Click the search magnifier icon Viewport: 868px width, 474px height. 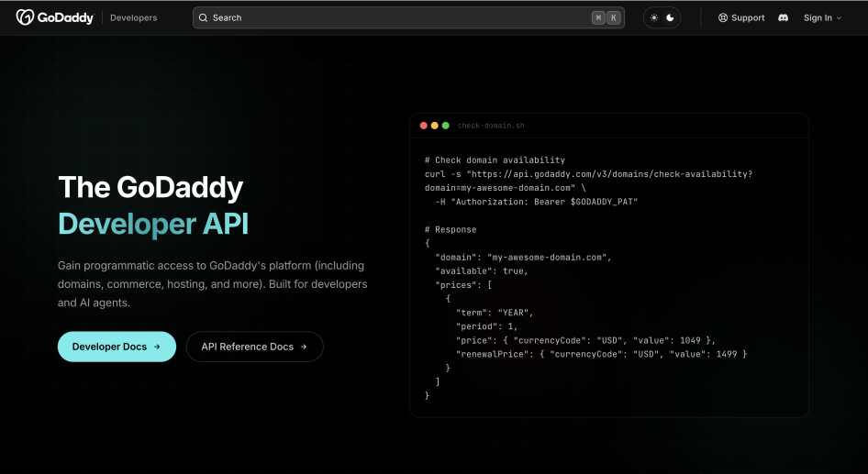click(x=203, y=17)
